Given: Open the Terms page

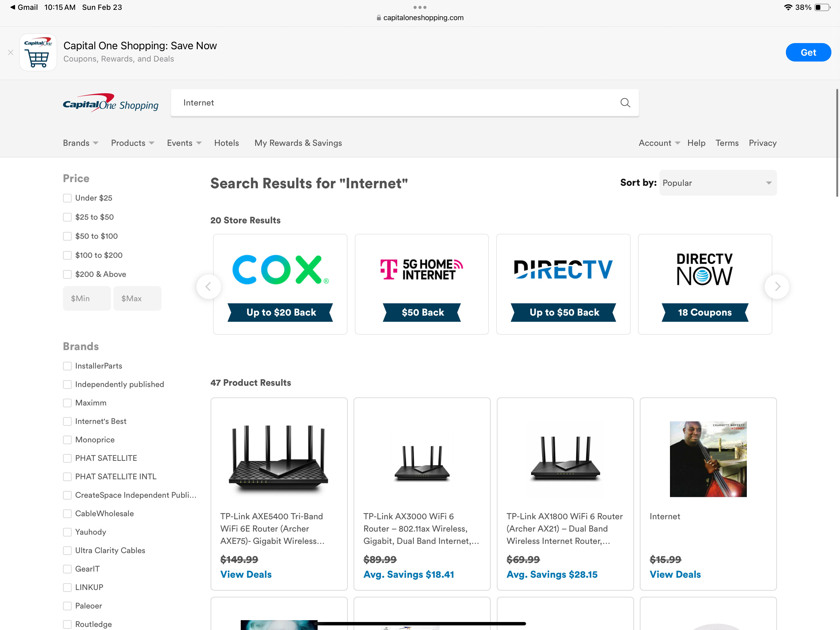Looking at the screenshot, I should point(727,143).
